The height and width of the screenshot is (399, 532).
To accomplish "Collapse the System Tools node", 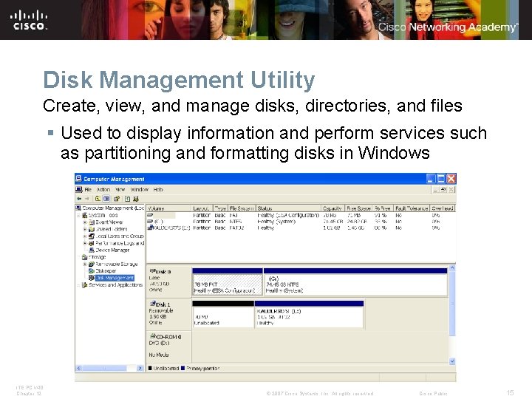I will point(78,215).
